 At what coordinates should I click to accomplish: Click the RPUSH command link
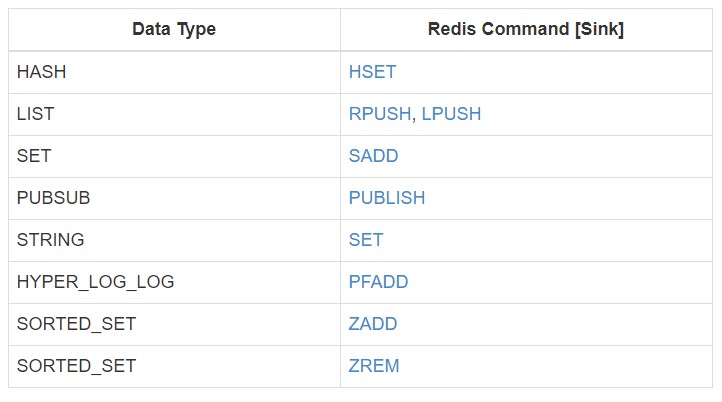coord(379,114)
